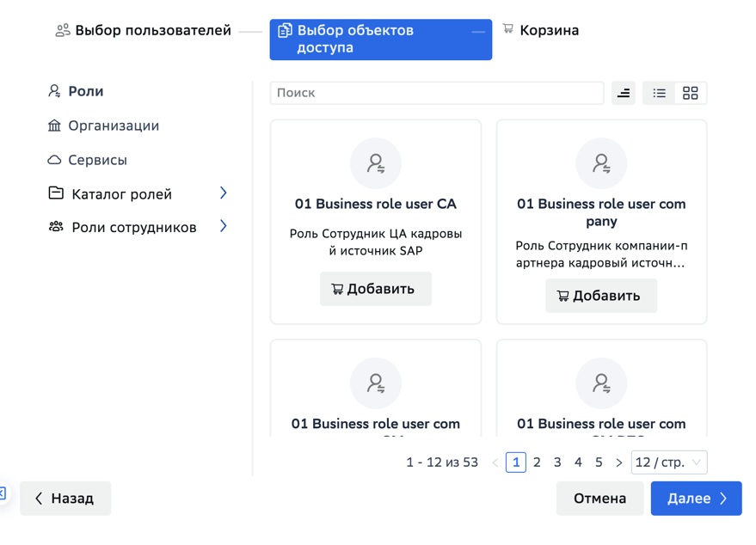Switch to grid card view layout

pos(691,93)
